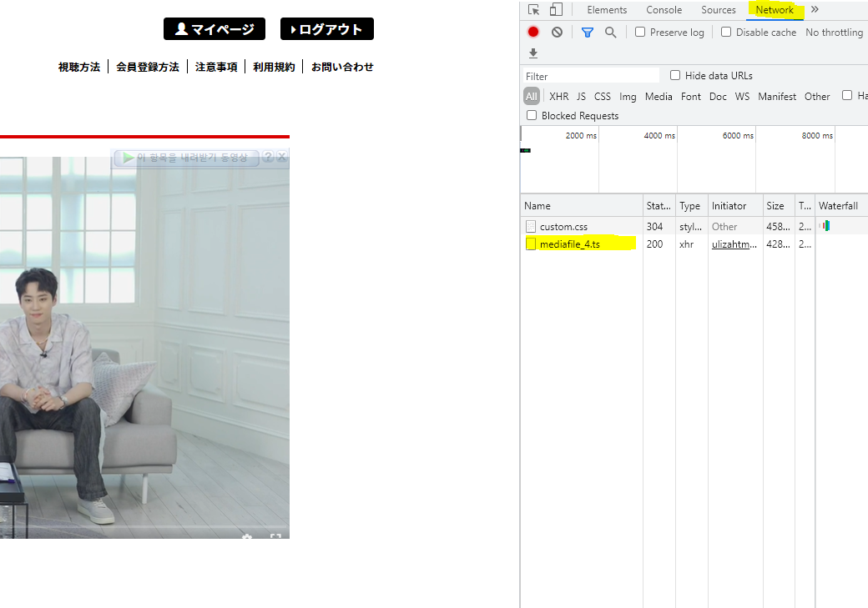Sort by the Initiator column header

tap(735, 206)
